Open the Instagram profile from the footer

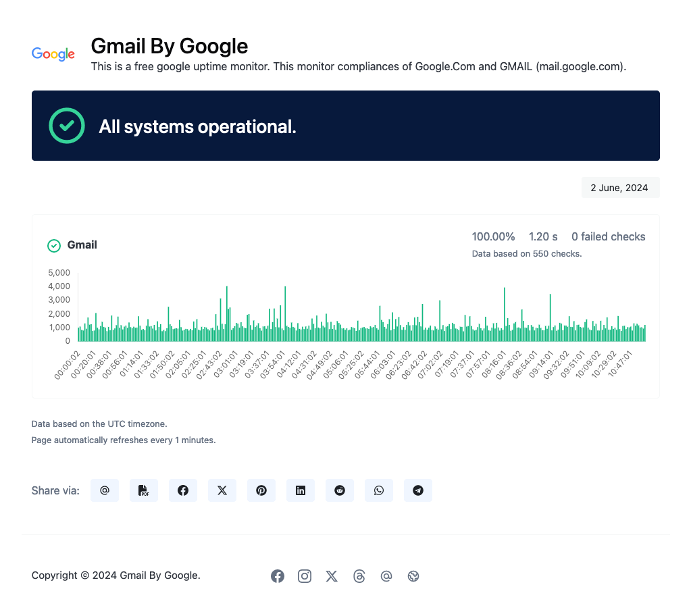coord(305,576)
